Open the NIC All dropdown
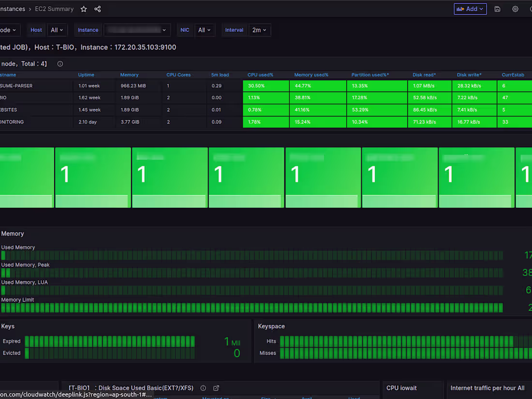 point(205,30)
